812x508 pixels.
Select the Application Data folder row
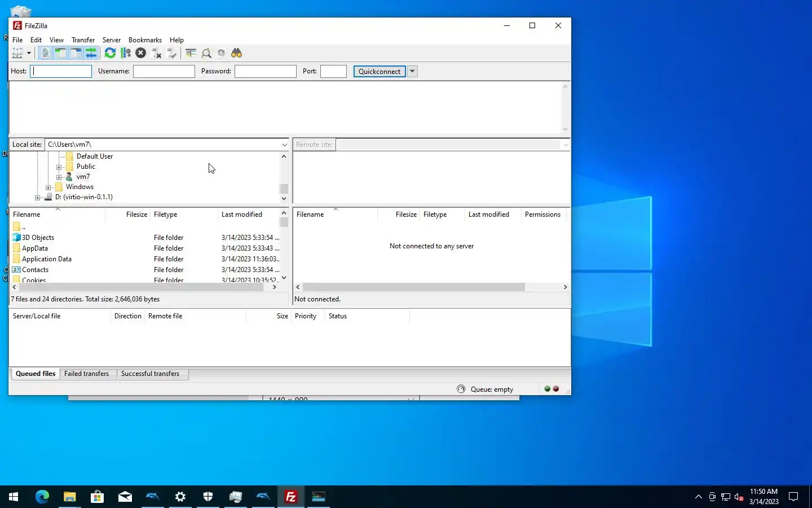pos(145,259)
